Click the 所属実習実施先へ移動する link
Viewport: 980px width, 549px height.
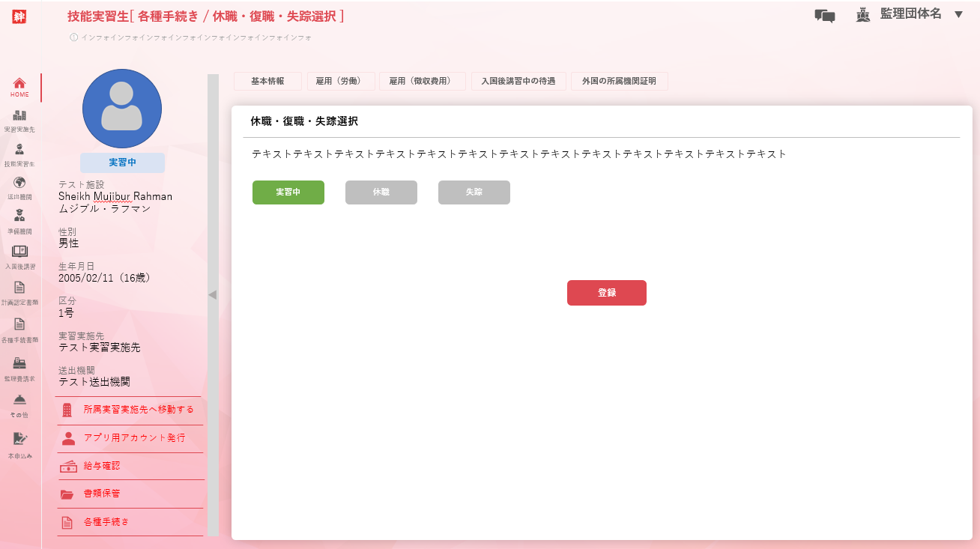[x=139, y=410]
